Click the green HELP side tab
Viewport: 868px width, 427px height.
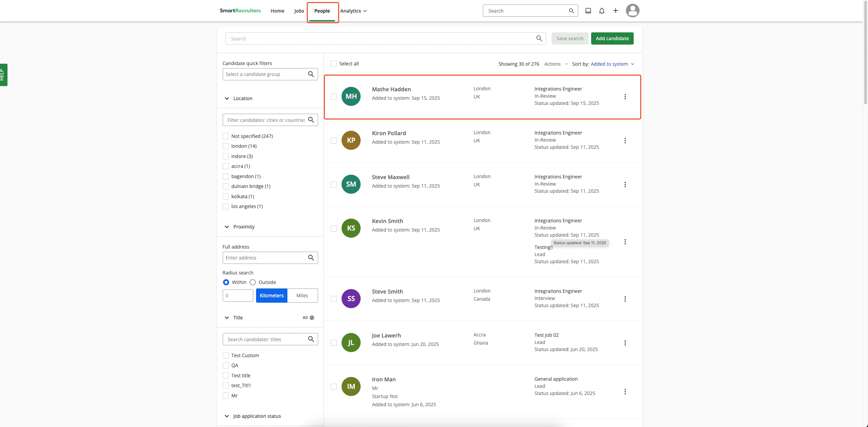pyautogui.click(x=3, y=75)
